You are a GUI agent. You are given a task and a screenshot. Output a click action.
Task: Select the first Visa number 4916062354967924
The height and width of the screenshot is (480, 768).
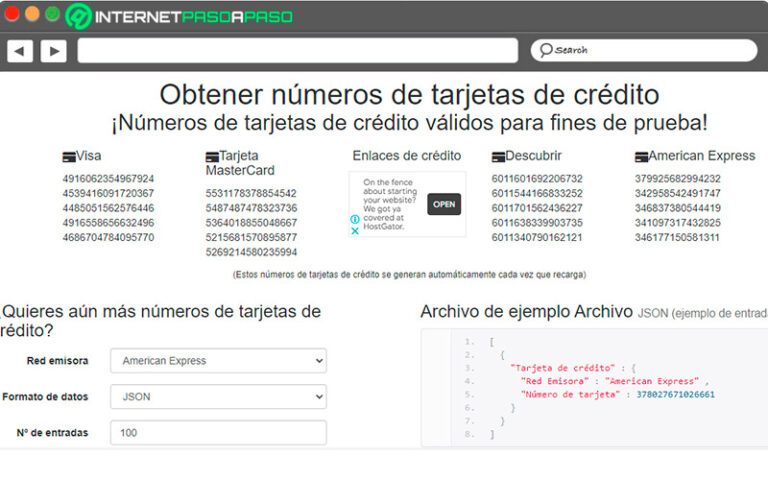click(x=108, y=179)
